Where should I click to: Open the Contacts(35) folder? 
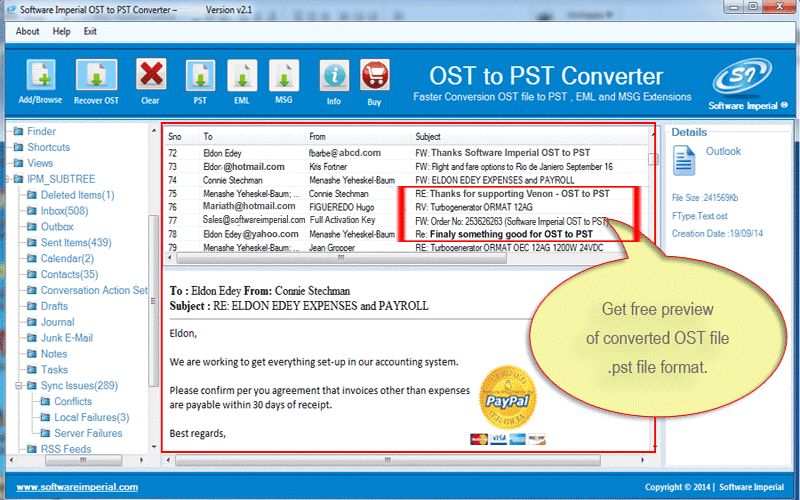(69, 274)
